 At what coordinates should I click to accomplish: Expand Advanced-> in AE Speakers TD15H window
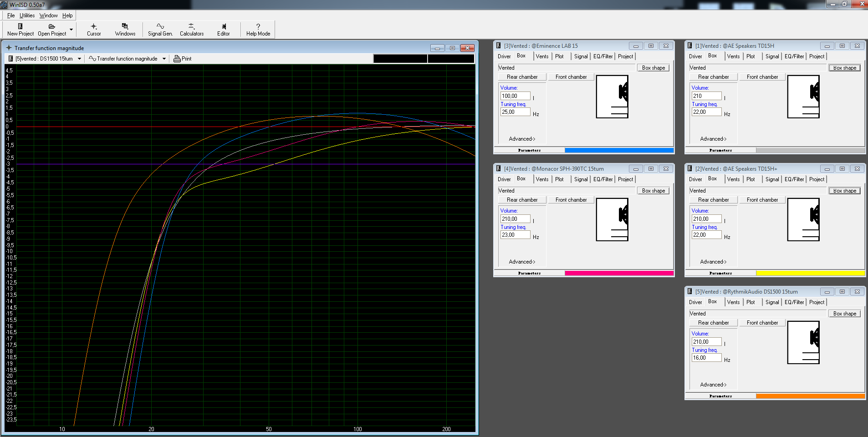click(x=713, y=139)
